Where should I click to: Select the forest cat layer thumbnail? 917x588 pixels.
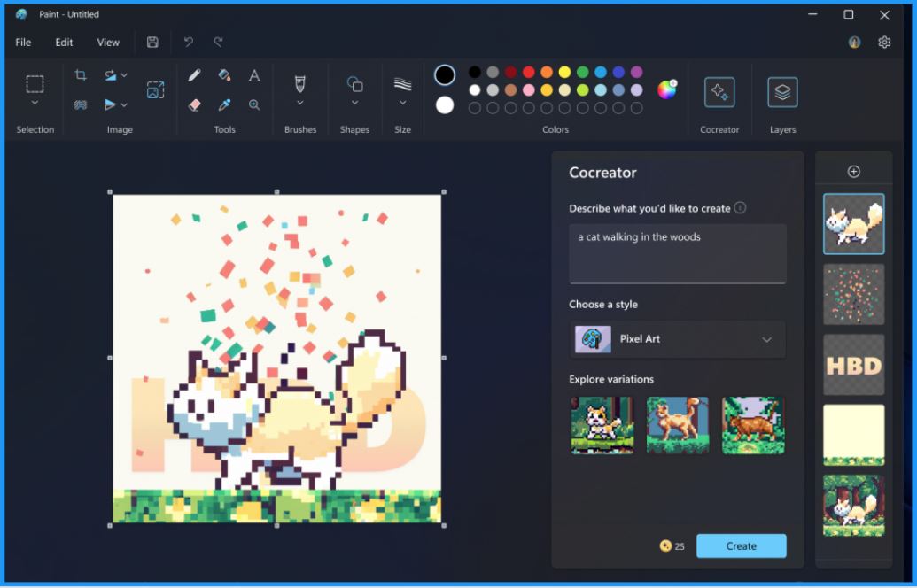coord(854,506)
